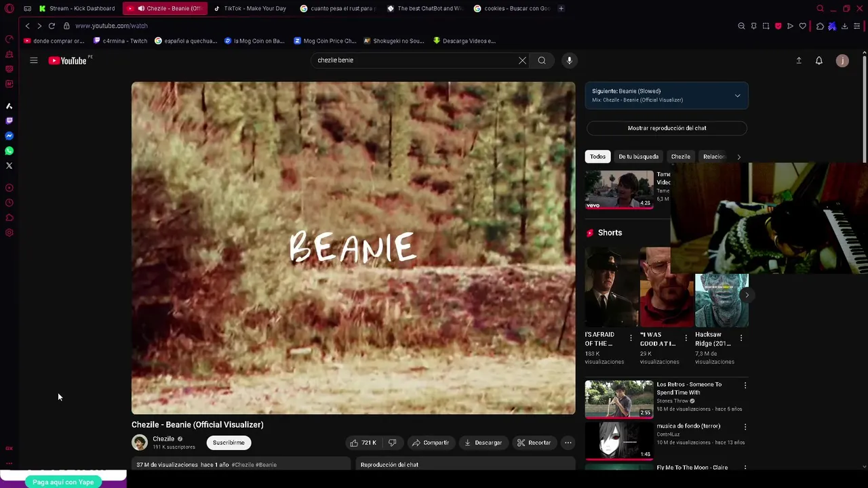
Task: Open Messenger in the Opera sidebar
Action: coord(9,136)
